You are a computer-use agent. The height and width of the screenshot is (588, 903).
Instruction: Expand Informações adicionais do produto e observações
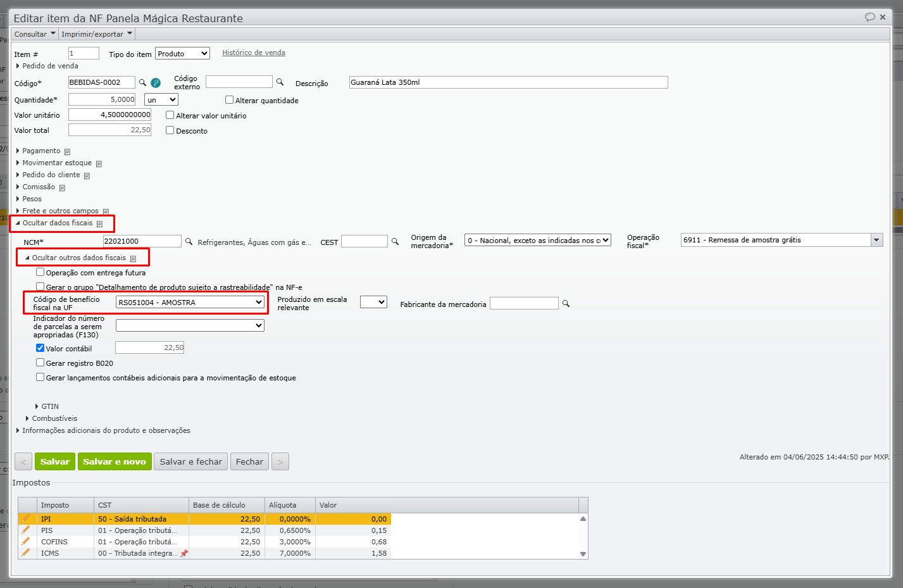point(103,430)
